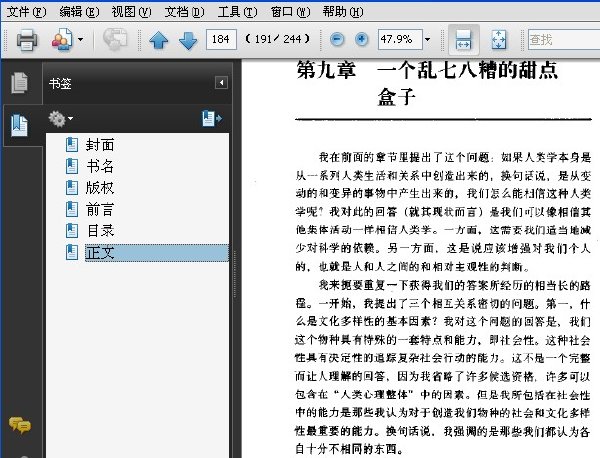This screenshot has height=458, width=600.
Task: Click the collaborate people-and-document icon
Action: pyautogui.click(x=62, y=39)
